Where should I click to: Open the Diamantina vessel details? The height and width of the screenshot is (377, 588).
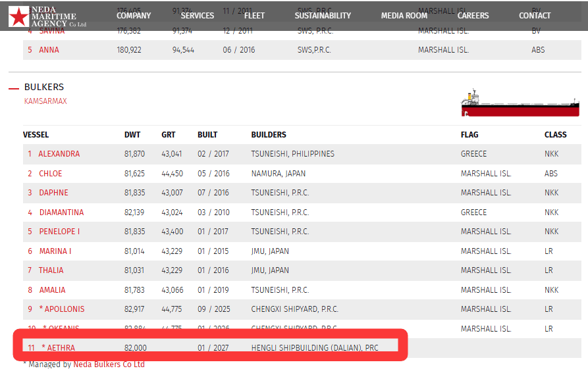click(x=61, y=213)
